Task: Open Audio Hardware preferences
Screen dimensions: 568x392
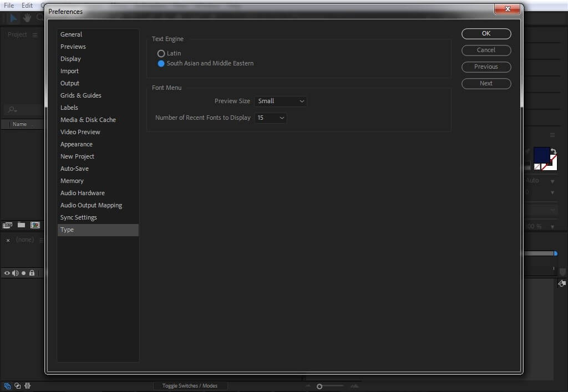Action: click(x=98, y=194)
